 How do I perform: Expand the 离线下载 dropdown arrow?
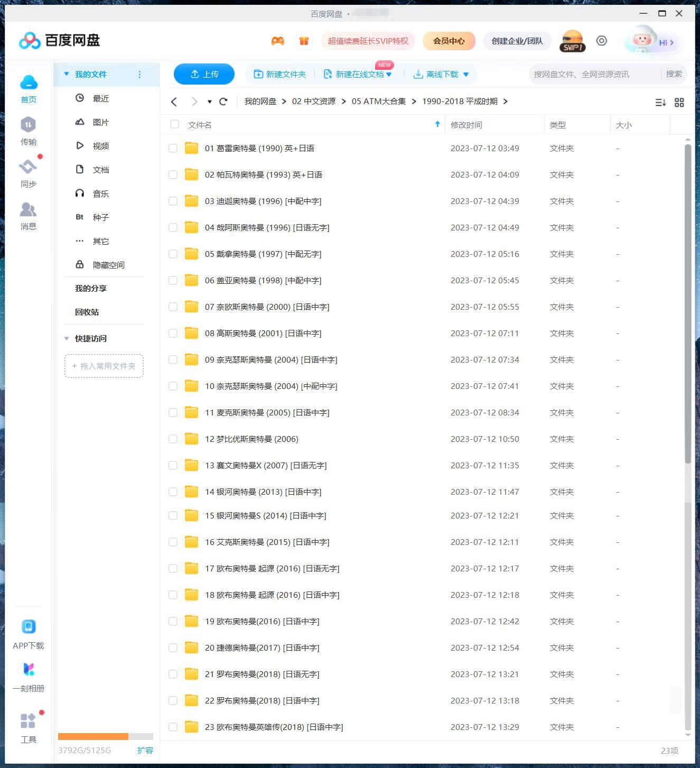(x=465, y=74)
